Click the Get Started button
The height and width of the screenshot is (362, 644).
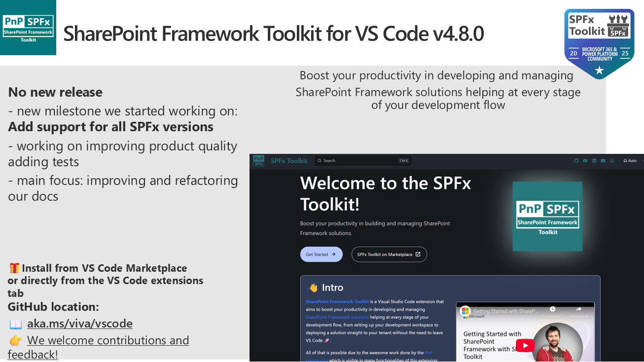pos(322,254)
